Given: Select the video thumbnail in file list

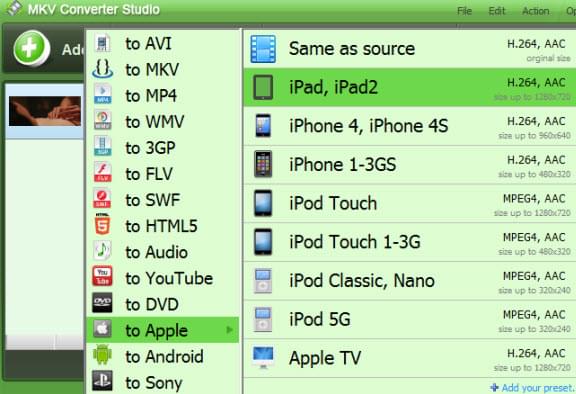Looking at the screenshot, I should click(45, 111).
